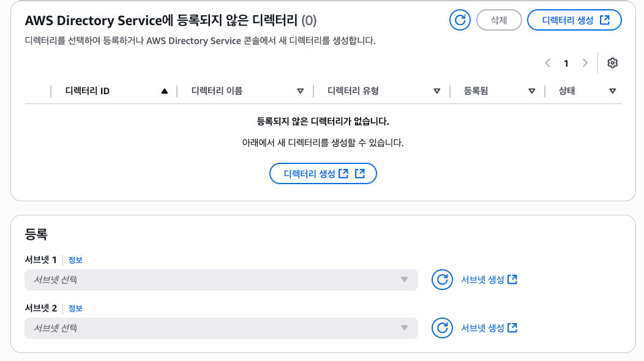Go to previous page arrow
The height and width of the screenshot is (361, 644).
click(x=547, y=63)
